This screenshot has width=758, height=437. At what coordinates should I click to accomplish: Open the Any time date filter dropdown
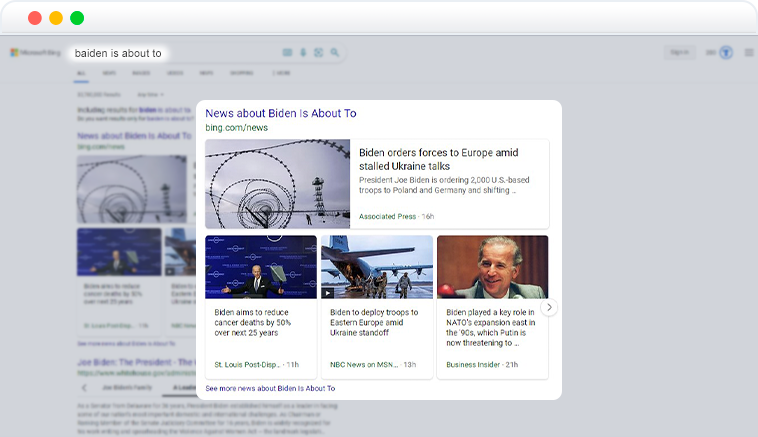pos(150,94)
